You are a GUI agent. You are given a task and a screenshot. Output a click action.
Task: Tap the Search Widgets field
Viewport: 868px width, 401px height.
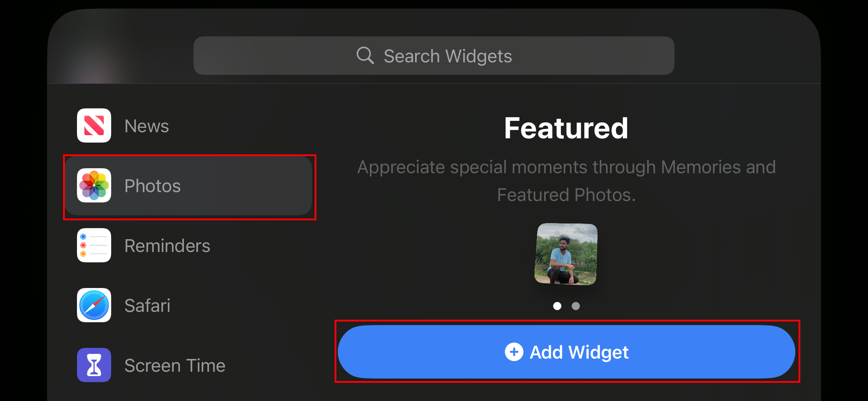(448, 56)
